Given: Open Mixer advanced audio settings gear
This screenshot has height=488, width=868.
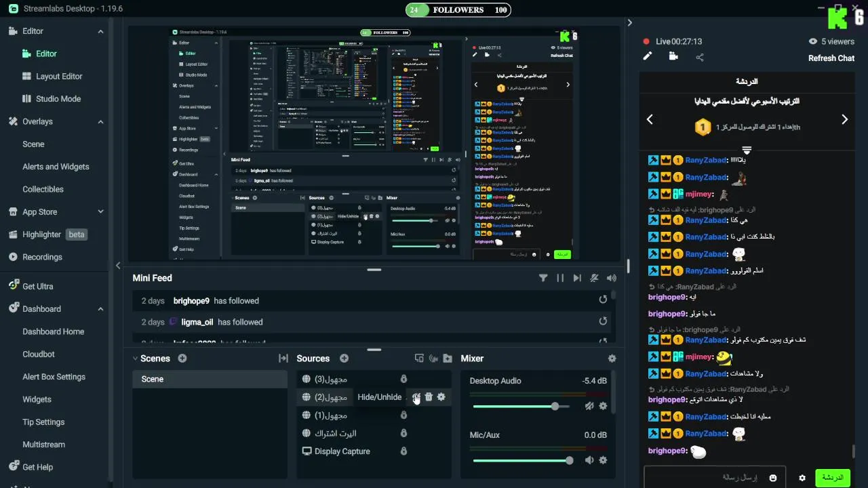Looking at the screenshot, I should pos(612,359).
